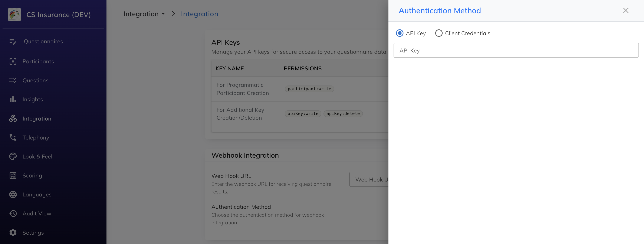The height and width of the screenshot is (244, 644).
Task: Click the Integration breadcrumb link
Action: tap(199, 14)
